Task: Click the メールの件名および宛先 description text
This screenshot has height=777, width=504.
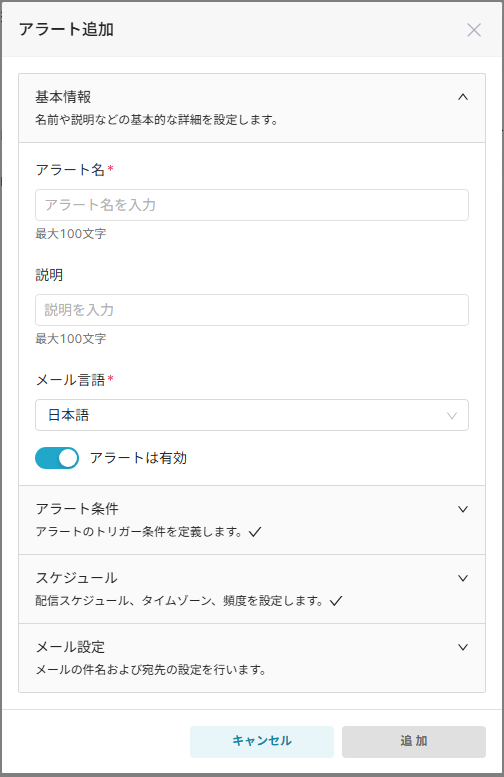Action: pos(151,670)
